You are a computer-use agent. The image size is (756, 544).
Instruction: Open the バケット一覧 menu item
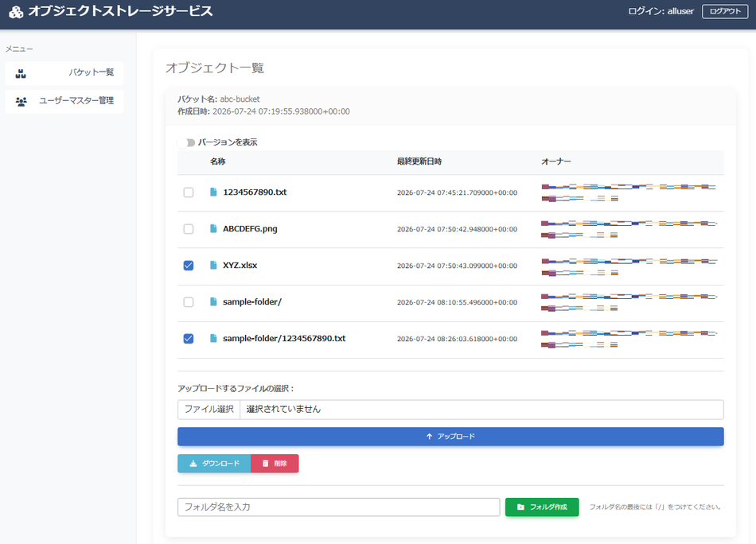64,73
